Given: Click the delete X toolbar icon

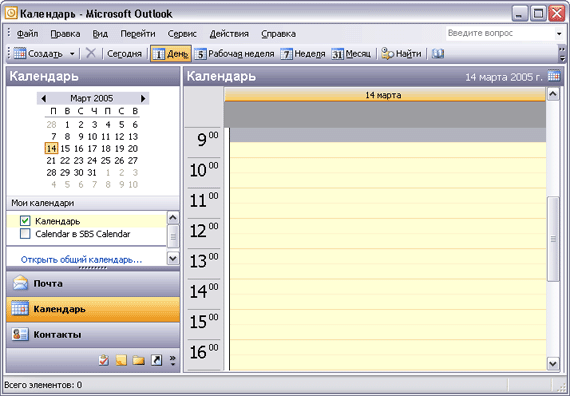Looking at the screenshot, I should point(91,53).
